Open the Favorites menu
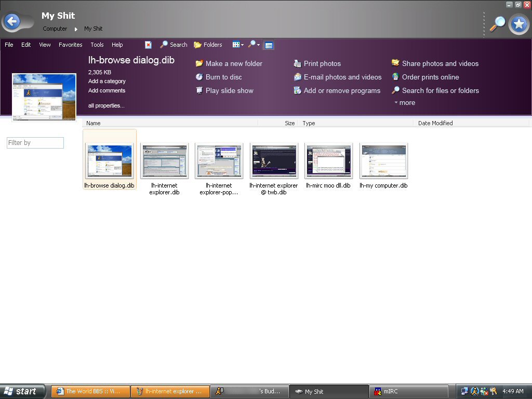 (70, 45)
